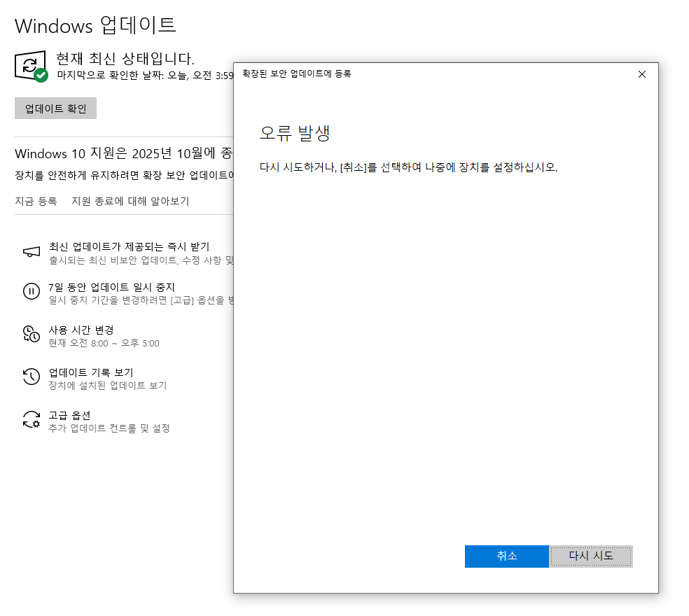Click the 오류 발생 heading text
689x616 pixels.
click(295, 133)
